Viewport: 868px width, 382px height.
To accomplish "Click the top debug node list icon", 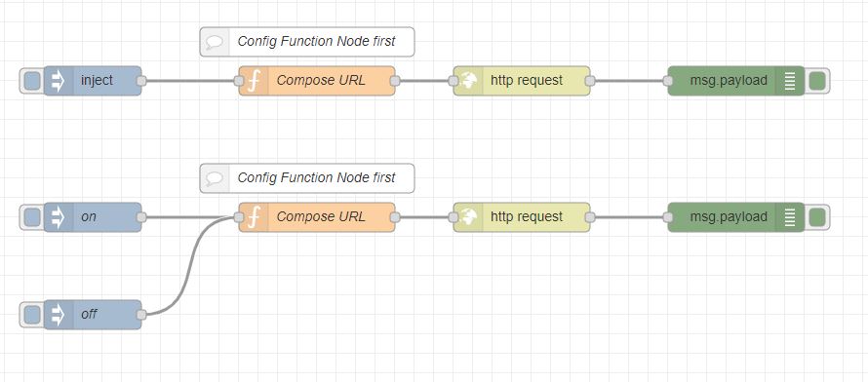I will coord(790,81).
